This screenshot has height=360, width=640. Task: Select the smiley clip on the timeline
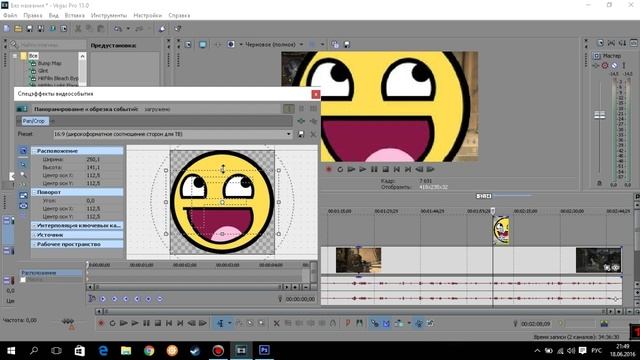click(x=501, y=230)
